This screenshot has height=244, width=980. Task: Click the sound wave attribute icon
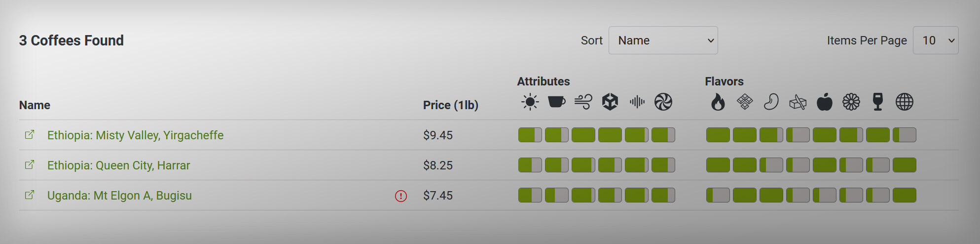point(637,102)
